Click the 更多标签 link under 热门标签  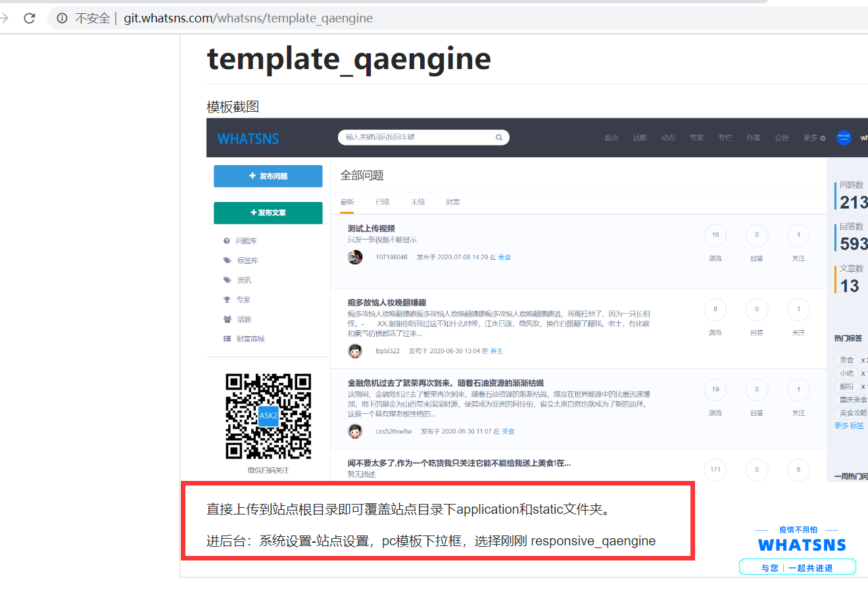(849, 426)
